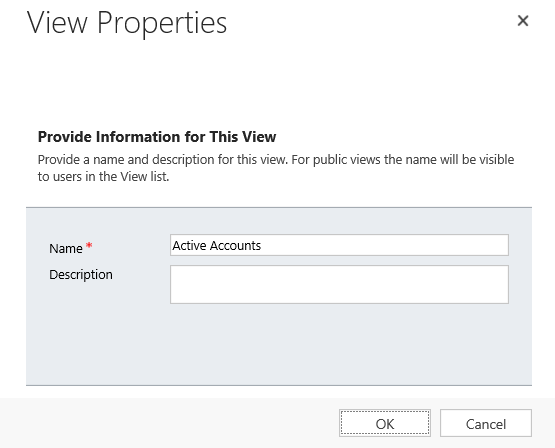The height and width of the screenshot is (448, 555).
Task: Click gray margin right of Description box
Action: [x=520, y=285]
